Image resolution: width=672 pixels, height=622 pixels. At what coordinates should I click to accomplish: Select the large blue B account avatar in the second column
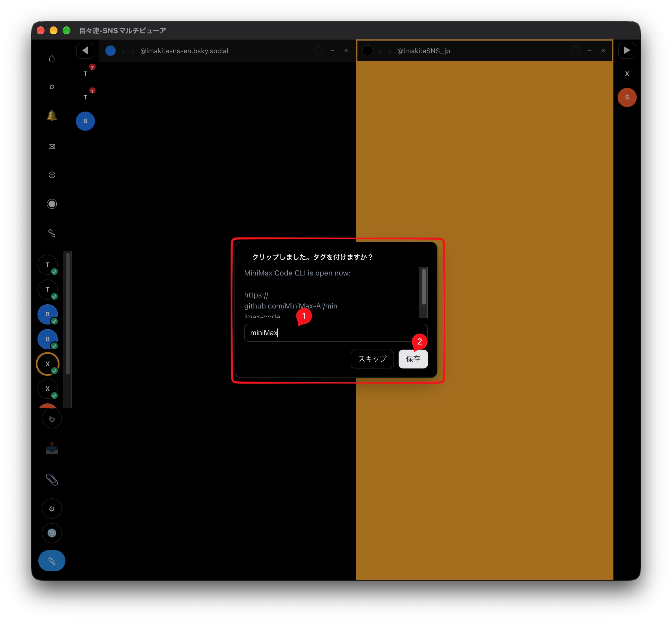pyautogui.click(x=85, y=121)
